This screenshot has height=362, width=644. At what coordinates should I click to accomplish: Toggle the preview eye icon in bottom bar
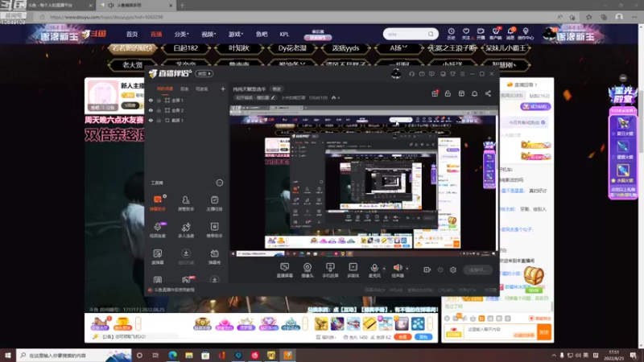(x=440, y=269)
